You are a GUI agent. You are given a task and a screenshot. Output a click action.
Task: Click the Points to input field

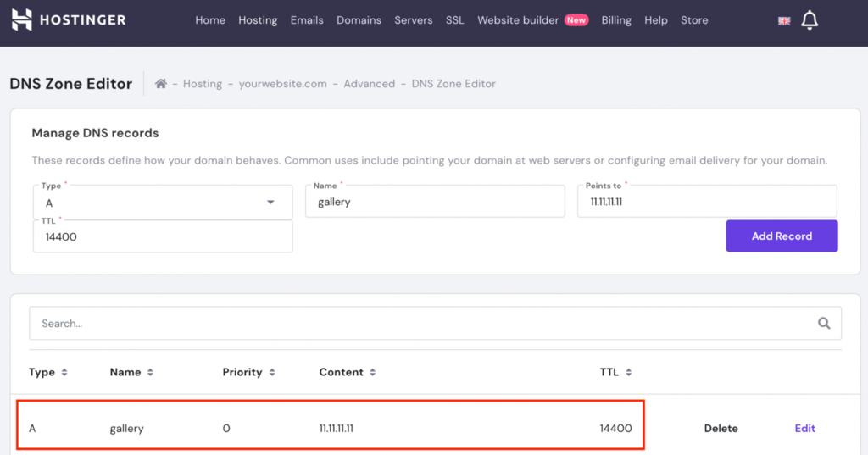point(707,201)
